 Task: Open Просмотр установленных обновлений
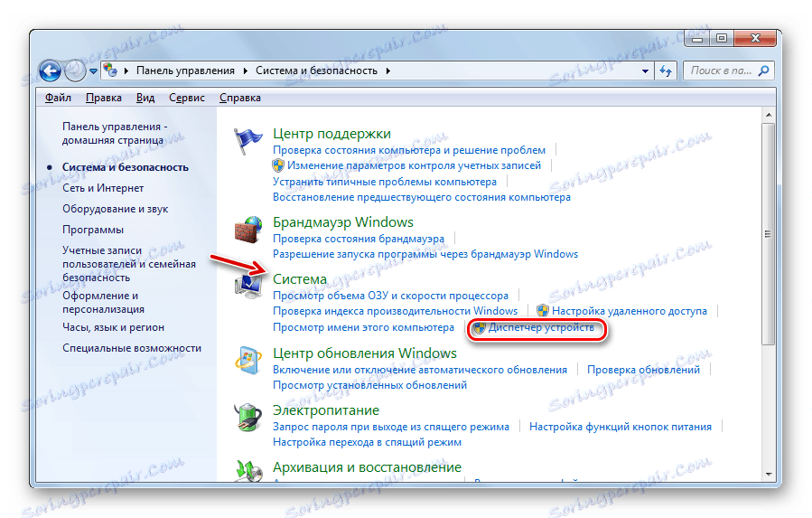(369, 385)
